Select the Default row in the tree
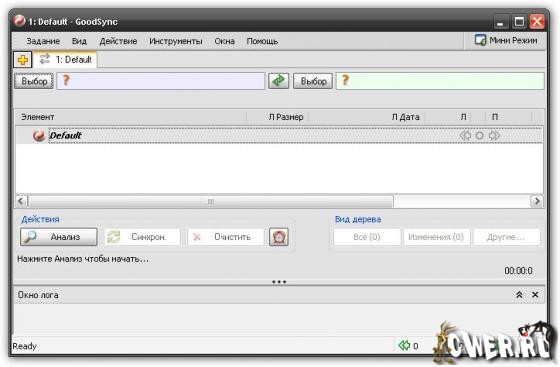 (x=279, y=135)
